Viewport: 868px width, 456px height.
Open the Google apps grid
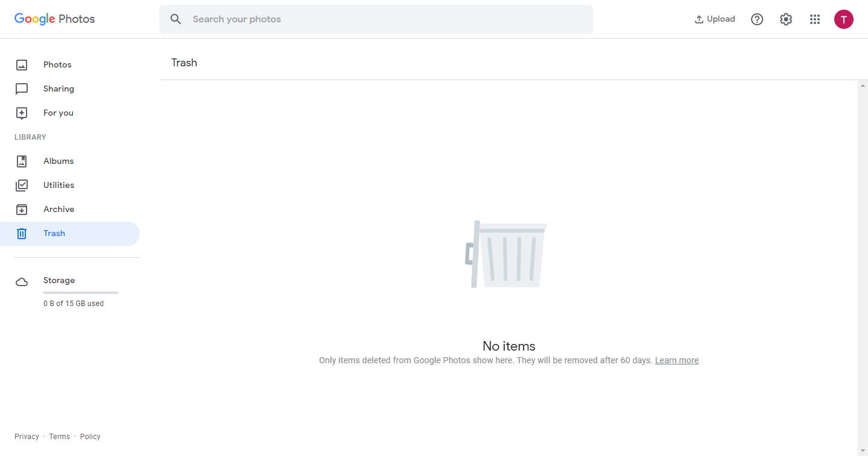[815, 19]
